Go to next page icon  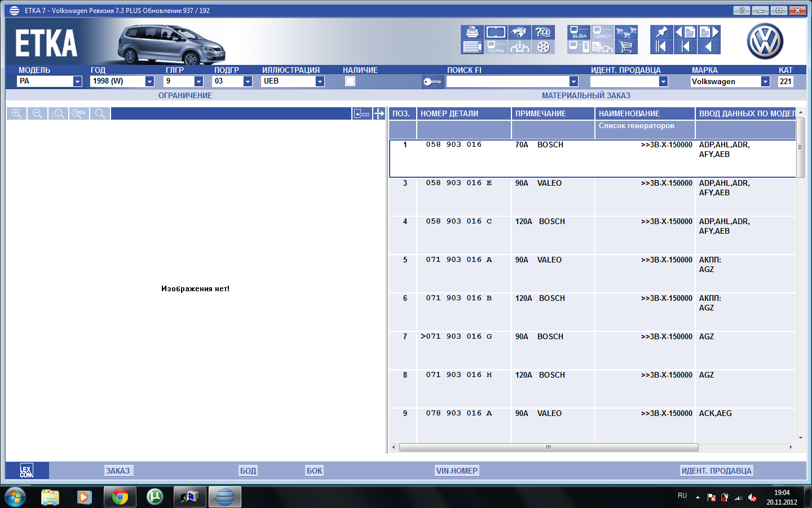click(x=709, y=32)
